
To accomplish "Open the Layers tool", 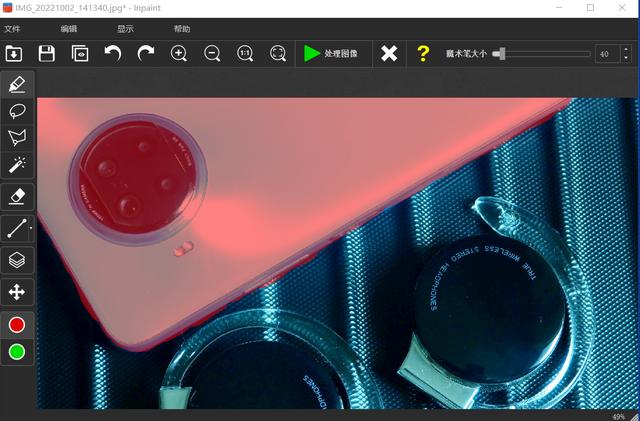I will (17, 260).
